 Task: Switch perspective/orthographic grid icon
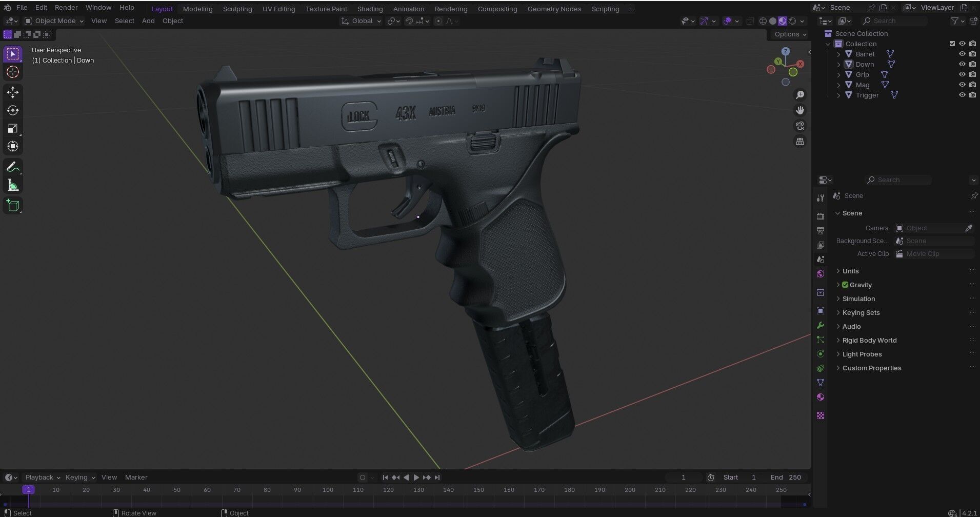(800, 141)
